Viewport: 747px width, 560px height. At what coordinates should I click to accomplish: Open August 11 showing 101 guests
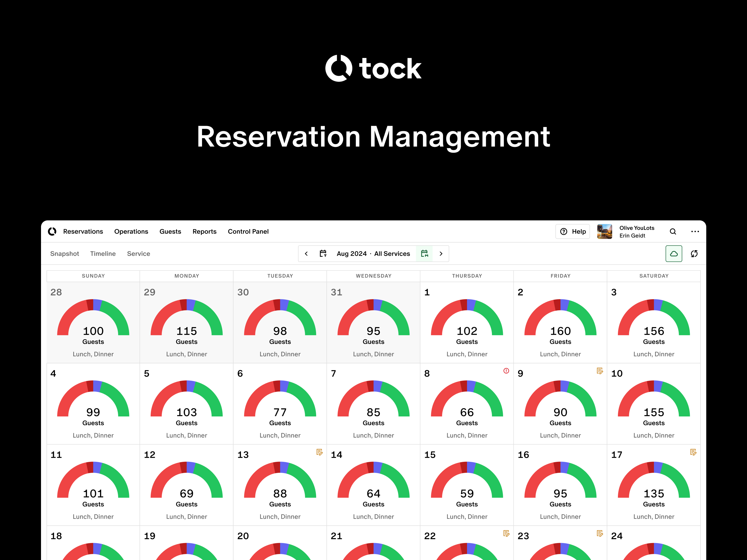[x=93, y=485]
